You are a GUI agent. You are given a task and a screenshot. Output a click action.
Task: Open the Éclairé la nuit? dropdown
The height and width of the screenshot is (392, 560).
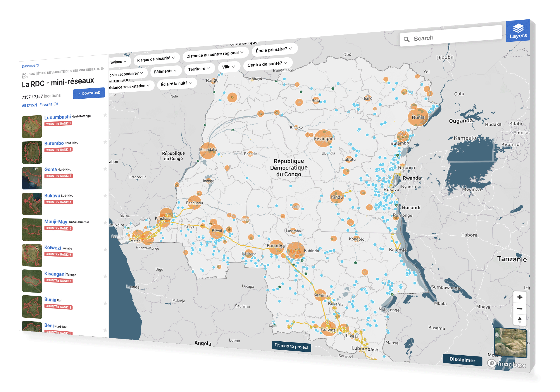176,84
